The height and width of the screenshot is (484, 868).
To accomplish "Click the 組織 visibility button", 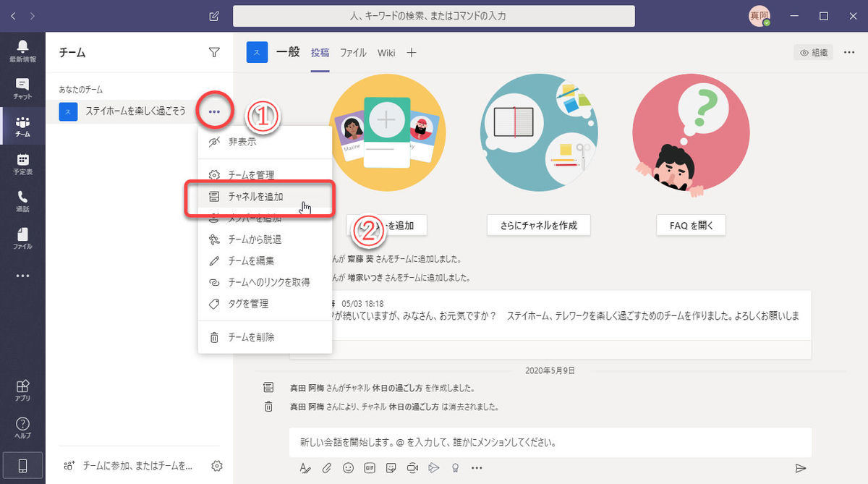I will coord(813,52).
